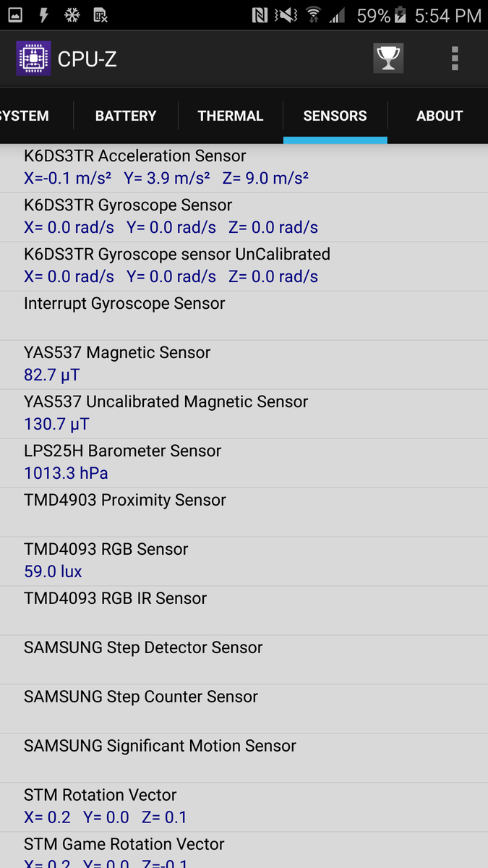Image resolution: width=488 pixels, height=868 pixels.
Task: Tap the YAS537 Magnetic Sensor entry
Action: pyautogui.click(x=244, y=365)
